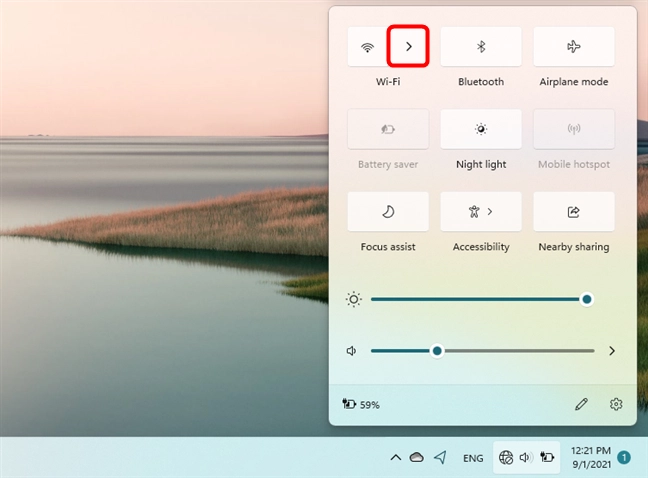This screenshot has width=648, height=478.
Task: Click the brightness sun icon
Action: pos(353,299)
